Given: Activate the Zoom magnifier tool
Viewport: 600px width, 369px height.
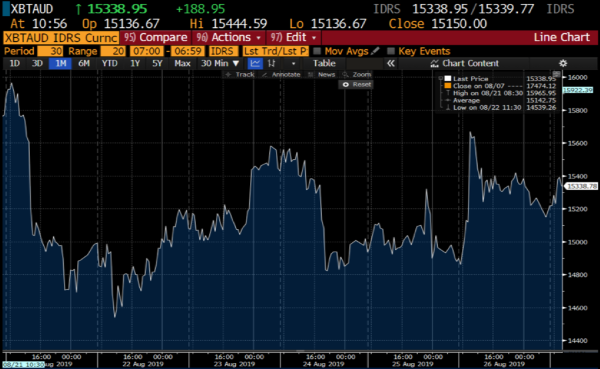Looking at the screenshot, I should tap(357, 74).
